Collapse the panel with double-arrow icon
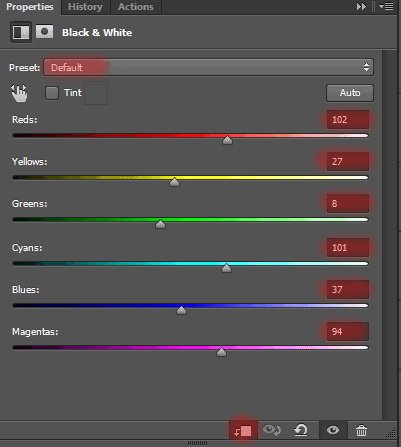401x447 pixels. click(361, 7)
